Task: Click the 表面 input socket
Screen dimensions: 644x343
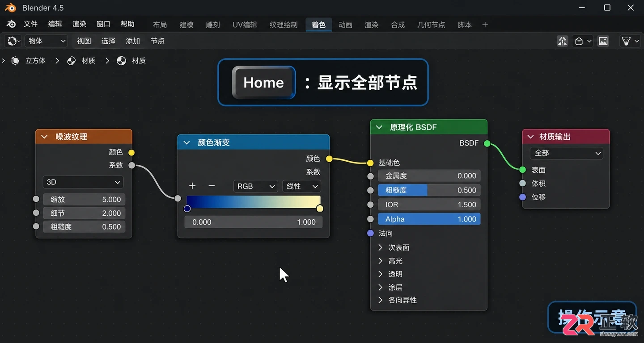Action: coord(522,170)
